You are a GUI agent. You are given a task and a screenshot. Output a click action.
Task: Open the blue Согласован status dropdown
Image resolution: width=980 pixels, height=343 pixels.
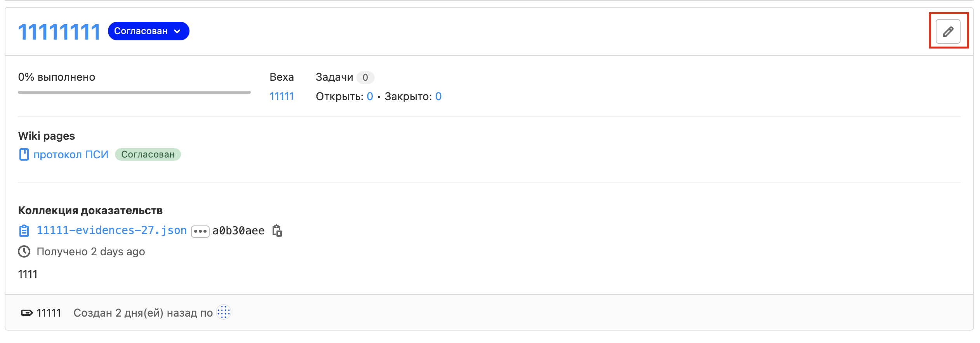(148, 31)
